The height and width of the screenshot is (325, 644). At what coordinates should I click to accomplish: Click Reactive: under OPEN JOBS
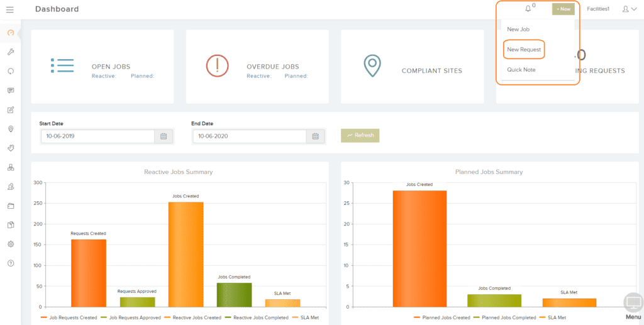point(104,76)
